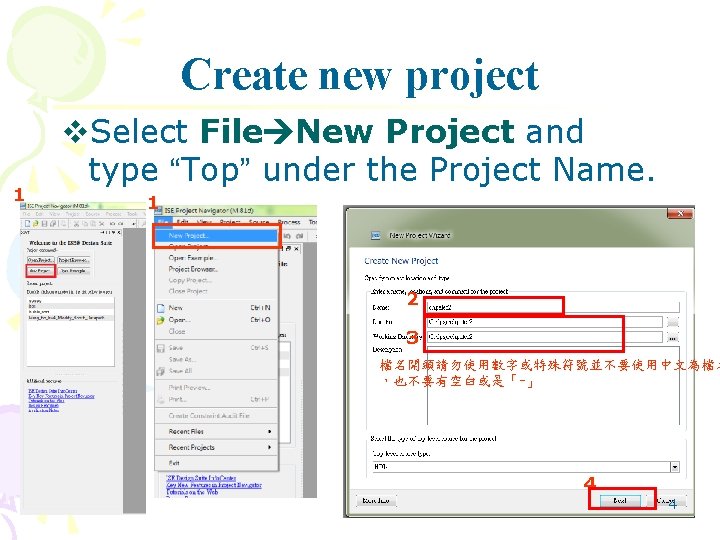Click Open Example button on Welcome page
720x540 pixels.
74,271
